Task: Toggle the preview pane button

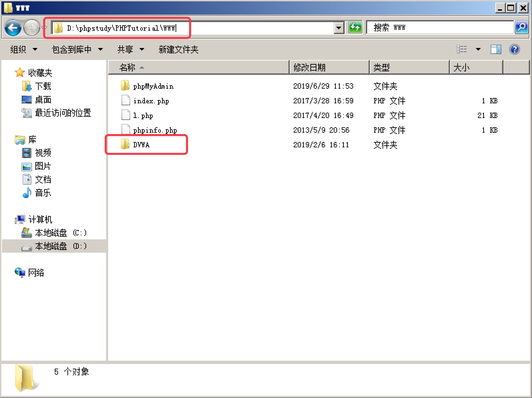Action: 496,49
